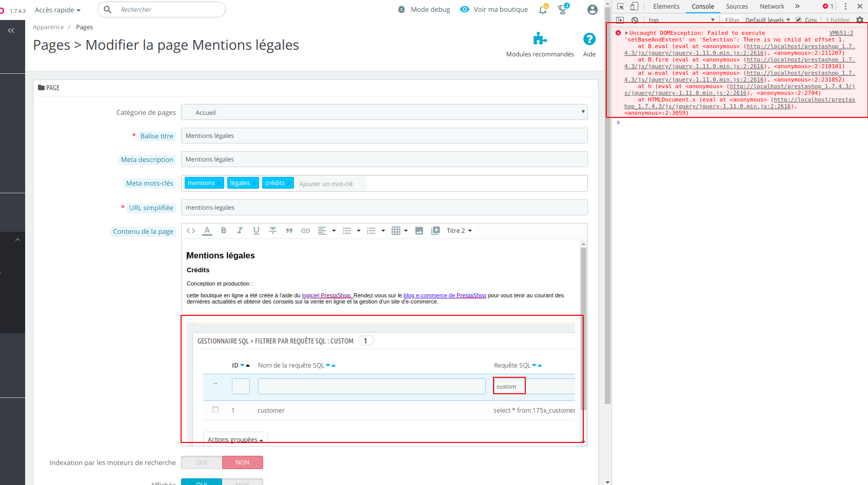This screenshot has height=485, width=868.
Task: Open the logiciel PrestaShop link
Action: pos(327,295)
